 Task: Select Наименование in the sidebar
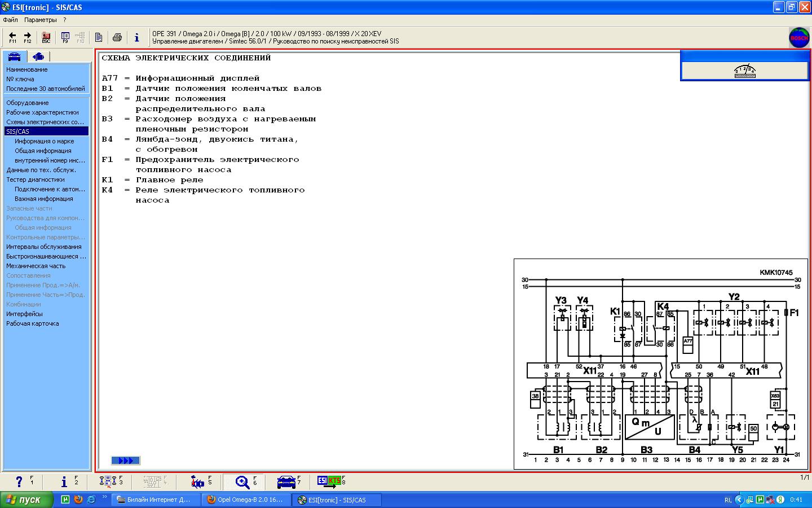point(27,69)
